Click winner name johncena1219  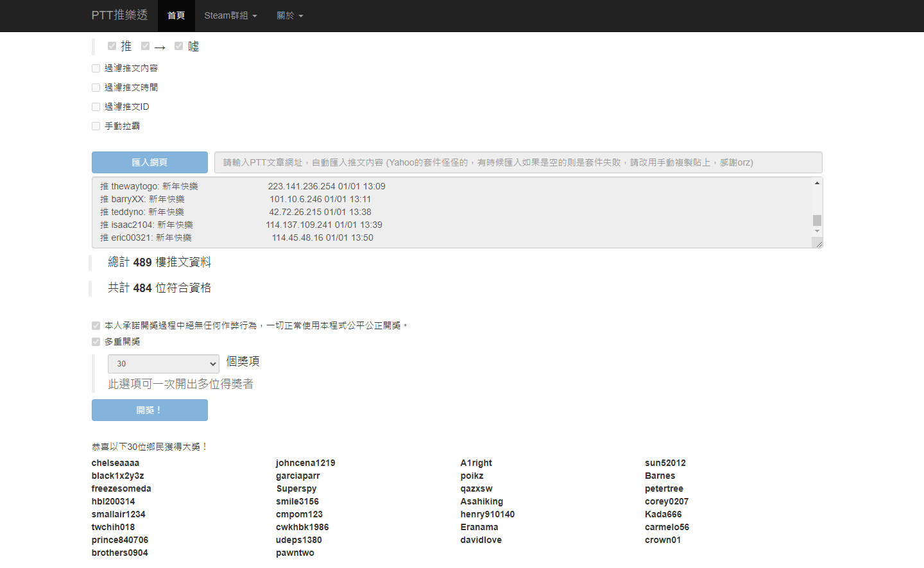click(305, 463)
